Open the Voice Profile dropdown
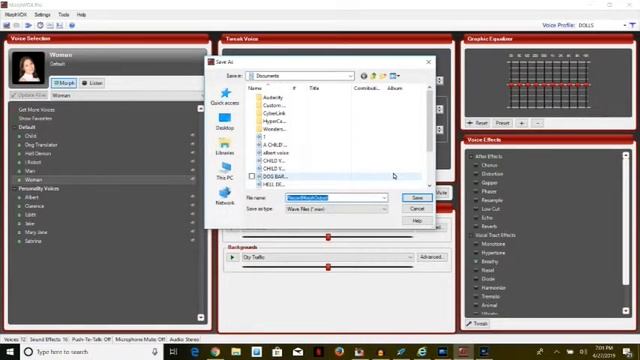 [624, 25]
